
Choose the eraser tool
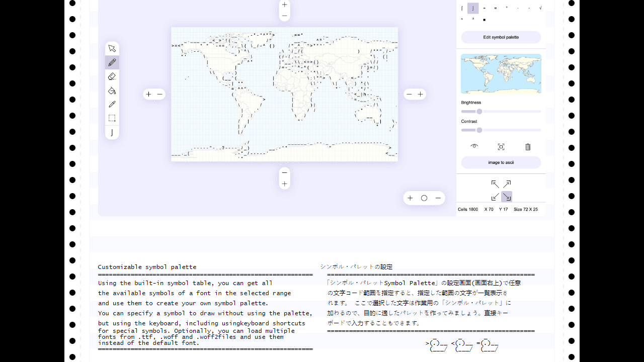(x=112, y=76)
